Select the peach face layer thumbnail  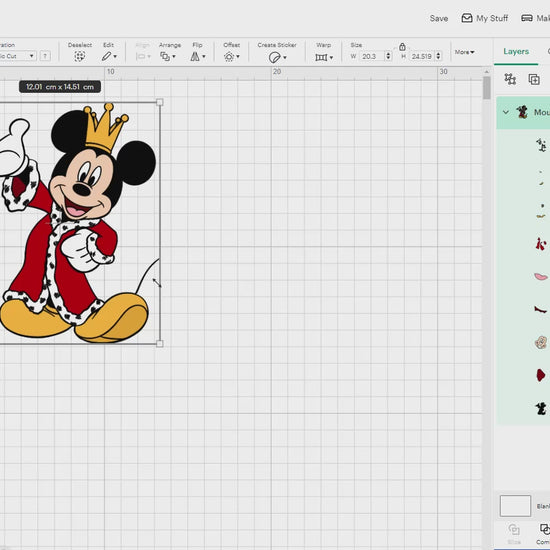pos(541,342)
